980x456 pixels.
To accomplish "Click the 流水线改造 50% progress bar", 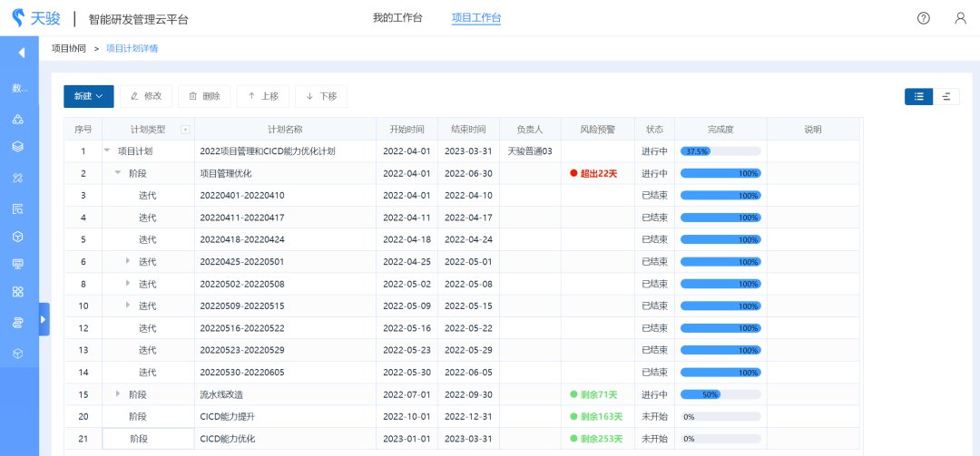I will click(720, 394).
